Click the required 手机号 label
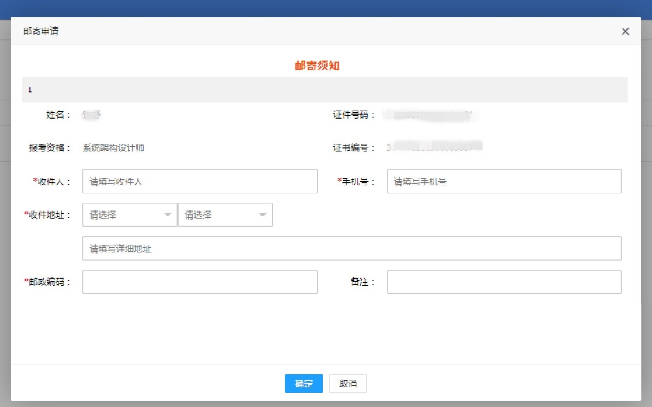 (357, 182)
